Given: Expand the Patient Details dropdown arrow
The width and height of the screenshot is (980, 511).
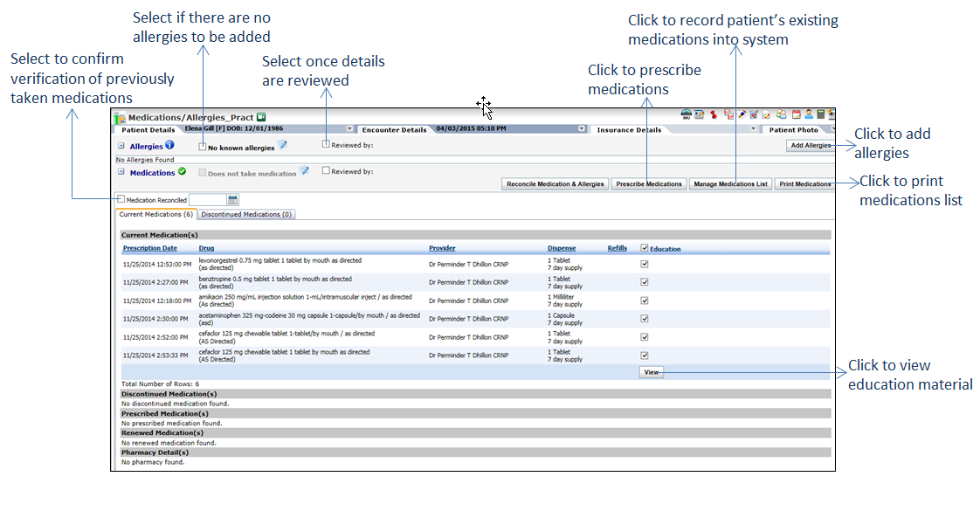Looking at the screenshot, I should coord(349,129).
